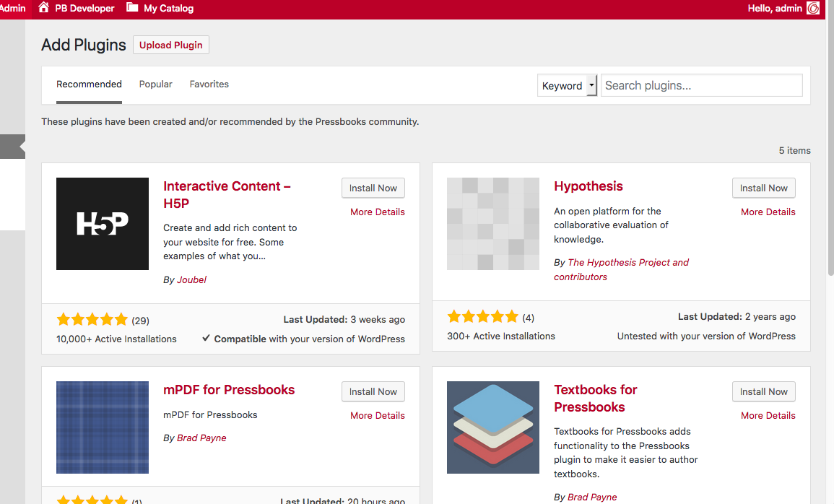Switch to the Favorites tab
Screen dimensions: 834x504
point(209,84)
